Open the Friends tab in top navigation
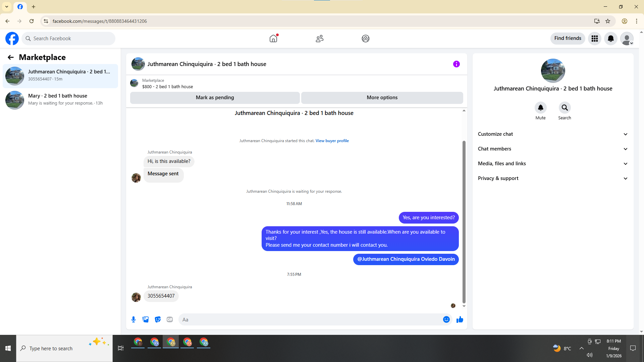Image resolution: width=644 pixels, height=362 pixels. pyautogui.click(x=319, y=39)
